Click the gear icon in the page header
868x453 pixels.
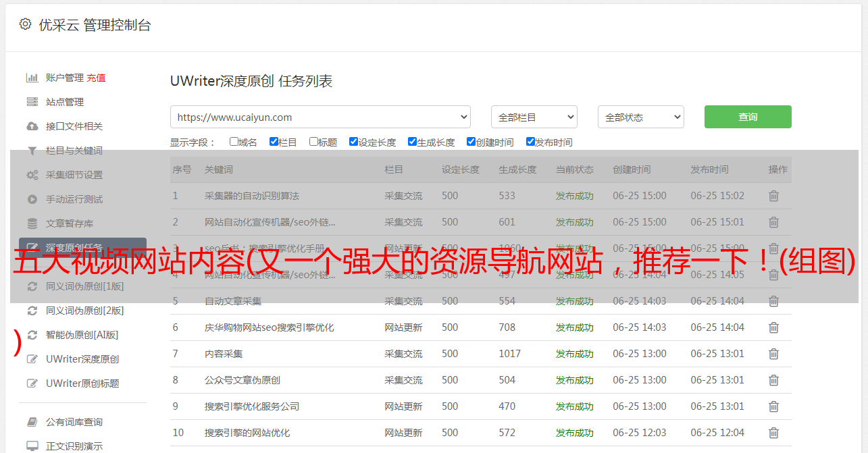point(25,24)
